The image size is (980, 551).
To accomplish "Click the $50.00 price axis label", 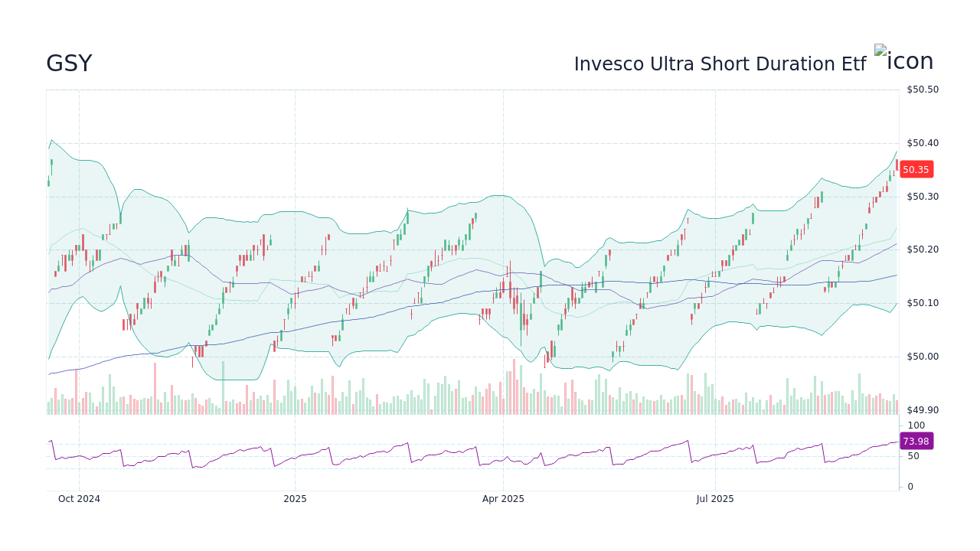I will click(923, 357).
